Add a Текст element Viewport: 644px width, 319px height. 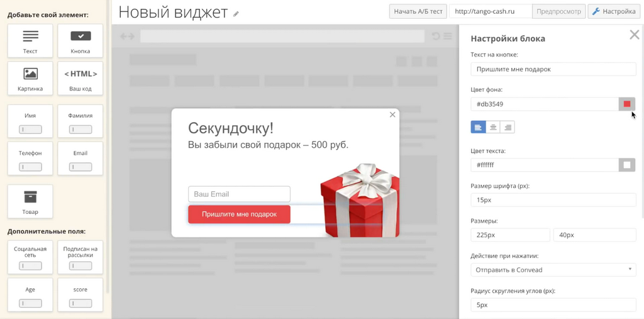click(30, 41)
